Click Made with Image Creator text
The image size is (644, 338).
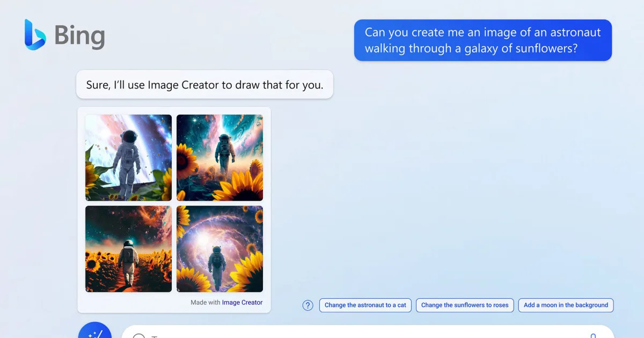tap(225, 303)
